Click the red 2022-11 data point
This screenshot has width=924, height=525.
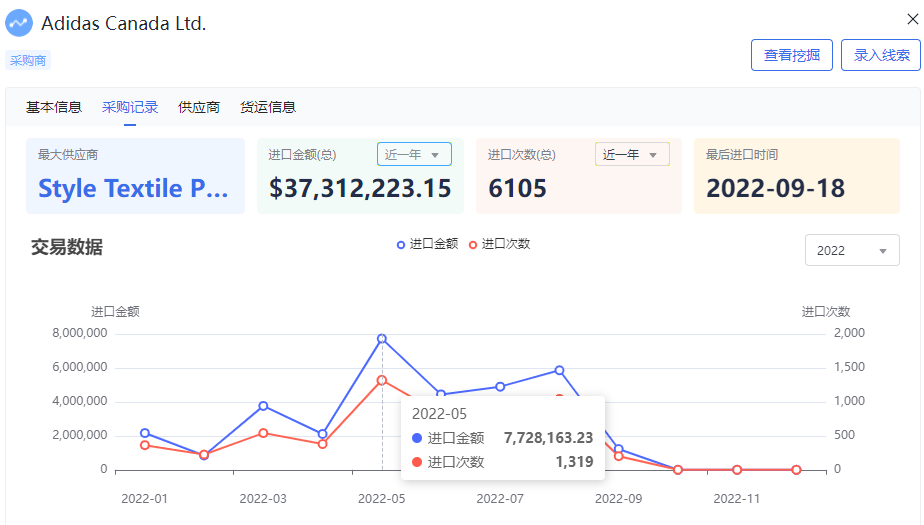click(737, 470)
